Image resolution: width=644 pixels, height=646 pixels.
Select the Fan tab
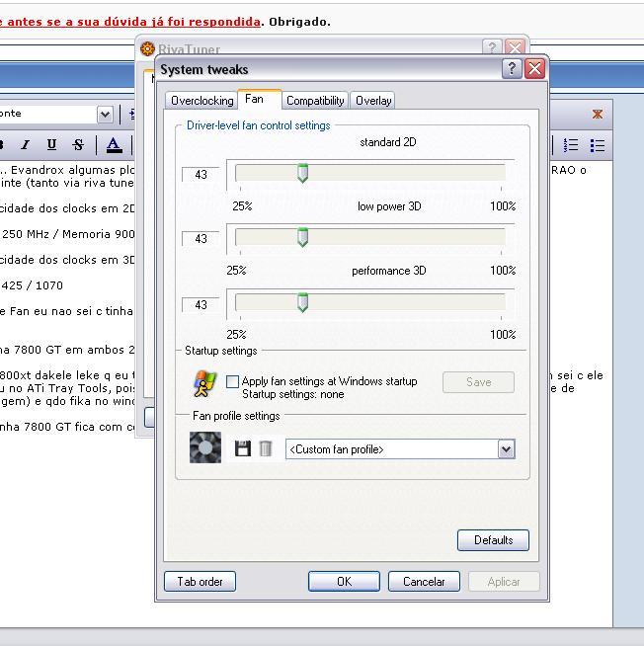[260, 100]
